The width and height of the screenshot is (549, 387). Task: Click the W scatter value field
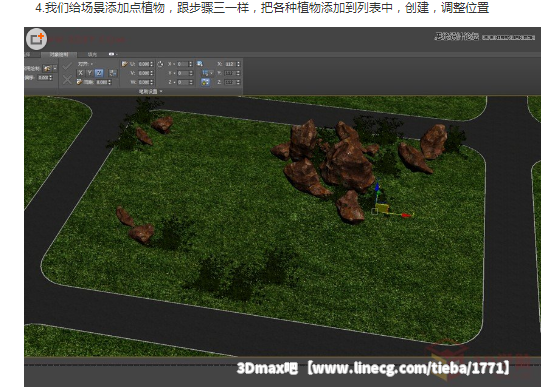(x=144, y=82)
